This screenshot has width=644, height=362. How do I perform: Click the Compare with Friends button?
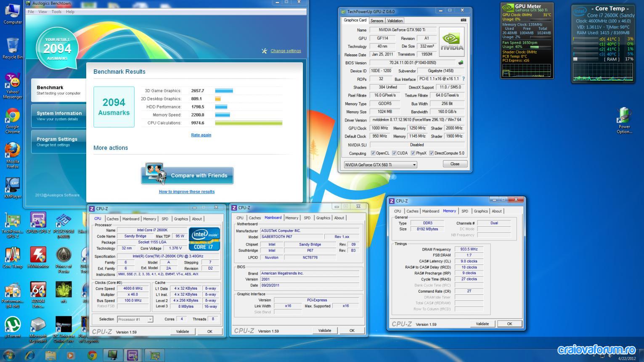pos(187,175)
